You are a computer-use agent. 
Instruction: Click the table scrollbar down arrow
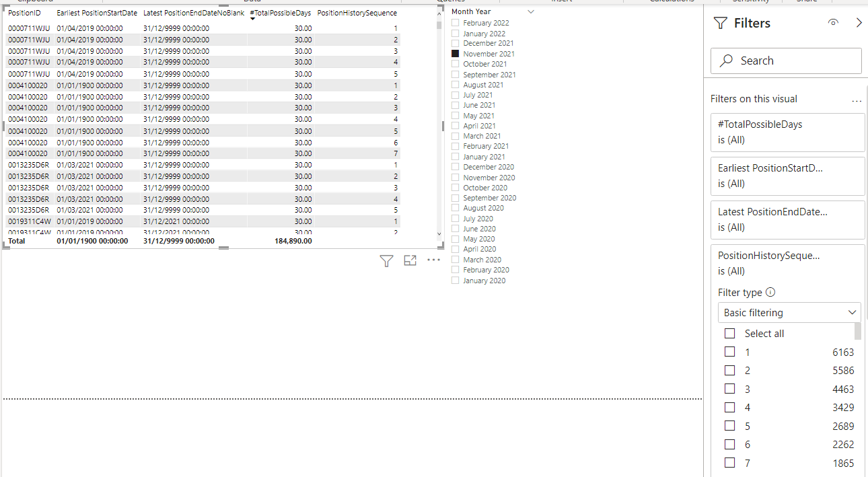coord(439,234)
